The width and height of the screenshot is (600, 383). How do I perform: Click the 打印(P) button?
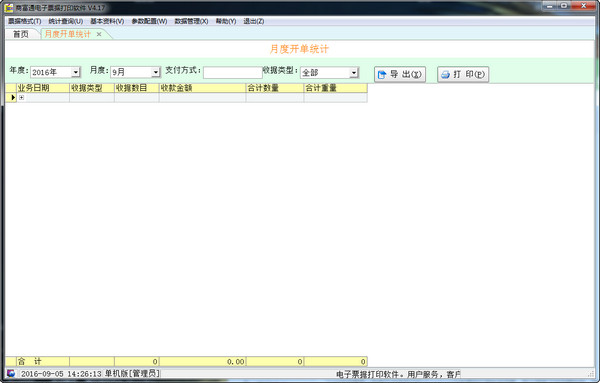click(463, 75)
